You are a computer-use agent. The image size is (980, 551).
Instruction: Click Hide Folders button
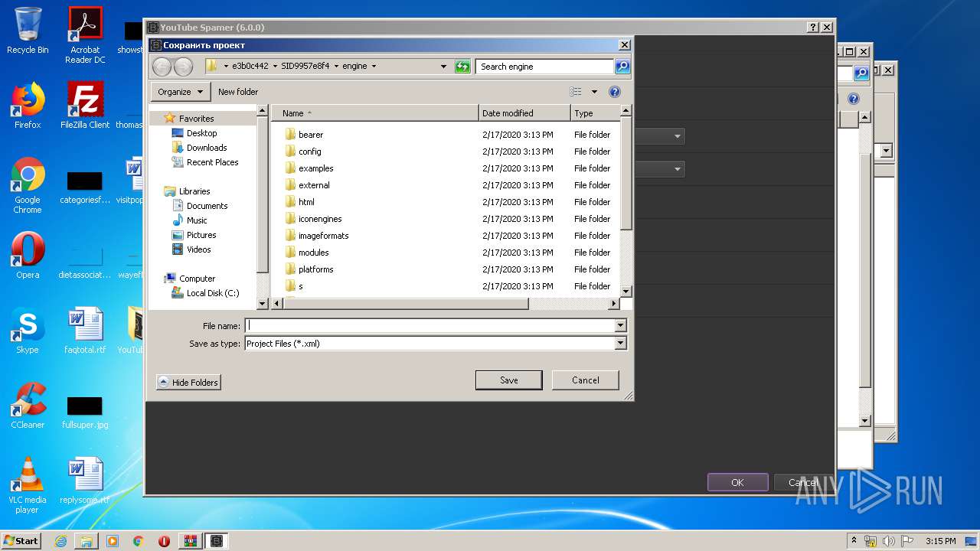188,383
